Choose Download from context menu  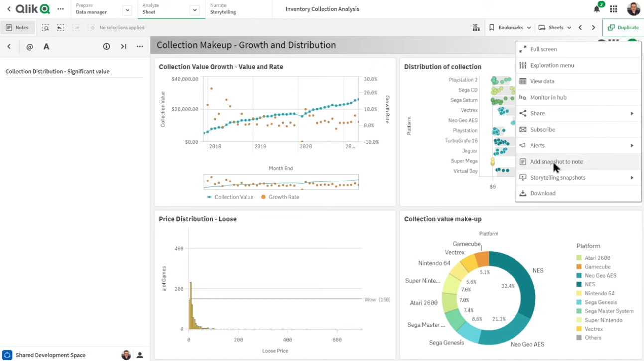click(578, 193)
